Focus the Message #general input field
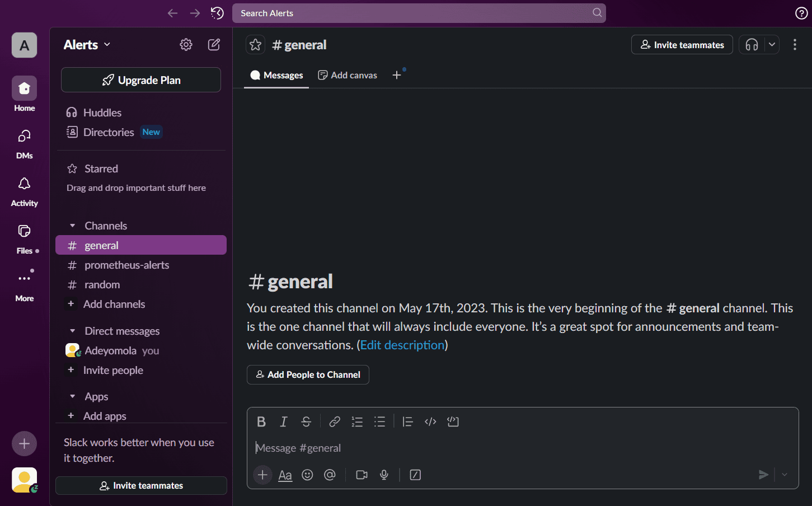Screen dimensions: 812x506 [x=504, y=448]
